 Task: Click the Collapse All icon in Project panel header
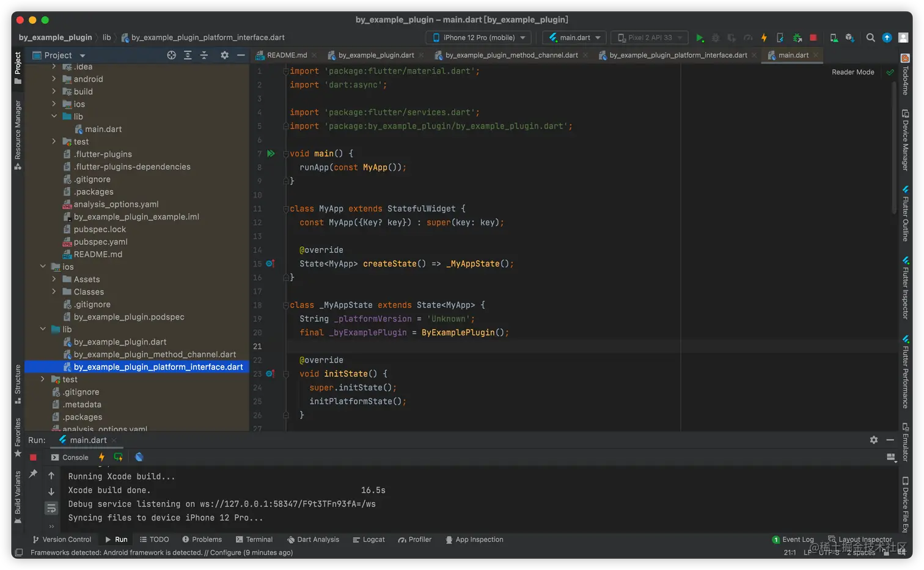click(x=204, y=55)
